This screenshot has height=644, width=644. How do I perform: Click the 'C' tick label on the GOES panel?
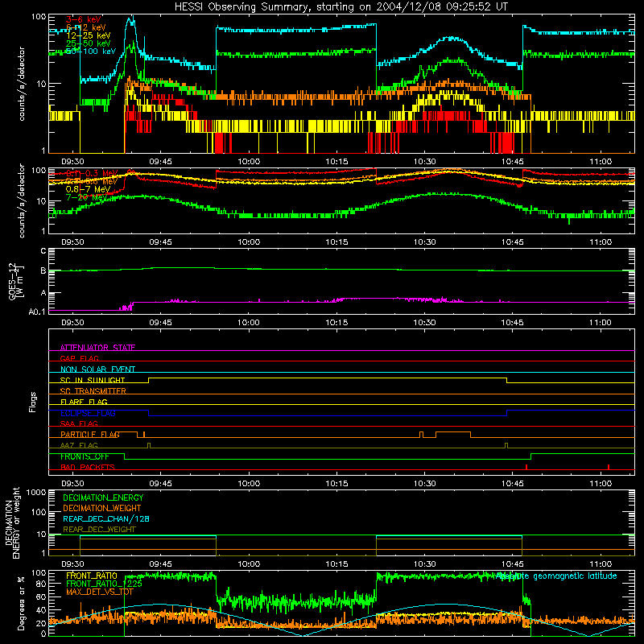click(x=43, y=251)
